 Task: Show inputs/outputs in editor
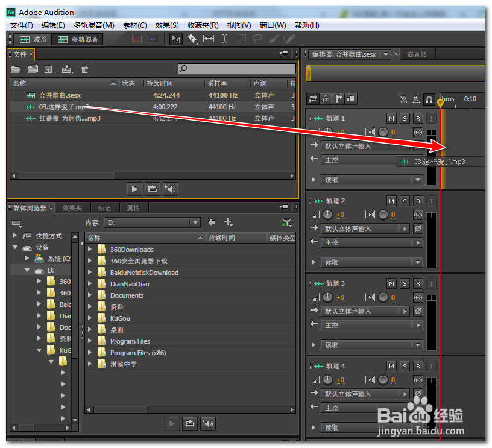(x=313, y=99)
